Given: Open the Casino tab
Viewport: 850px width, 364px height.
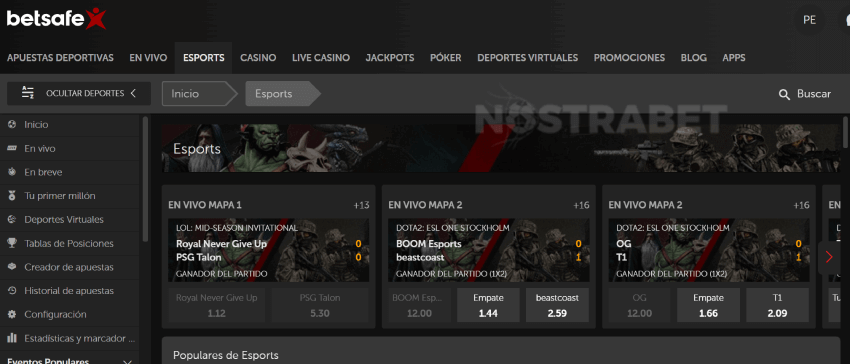Looking at the screenshot, I should click(x=258, y=58).
